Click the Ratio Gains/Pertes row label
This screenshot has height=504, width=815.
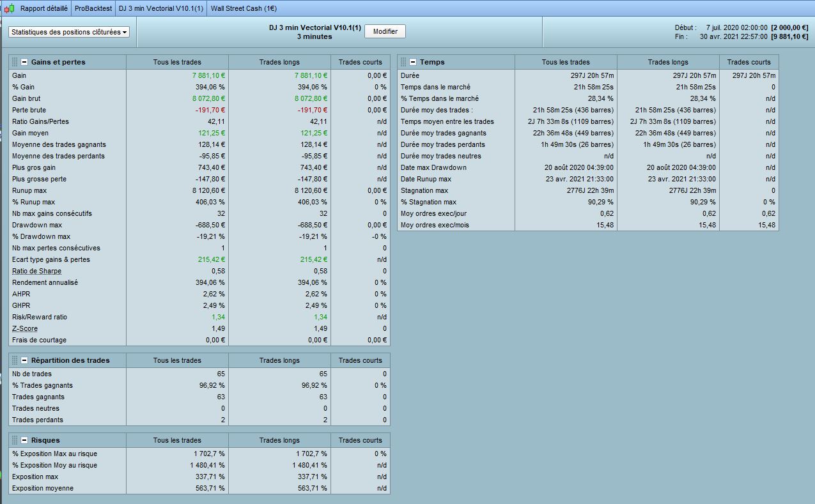coord(40,121)
